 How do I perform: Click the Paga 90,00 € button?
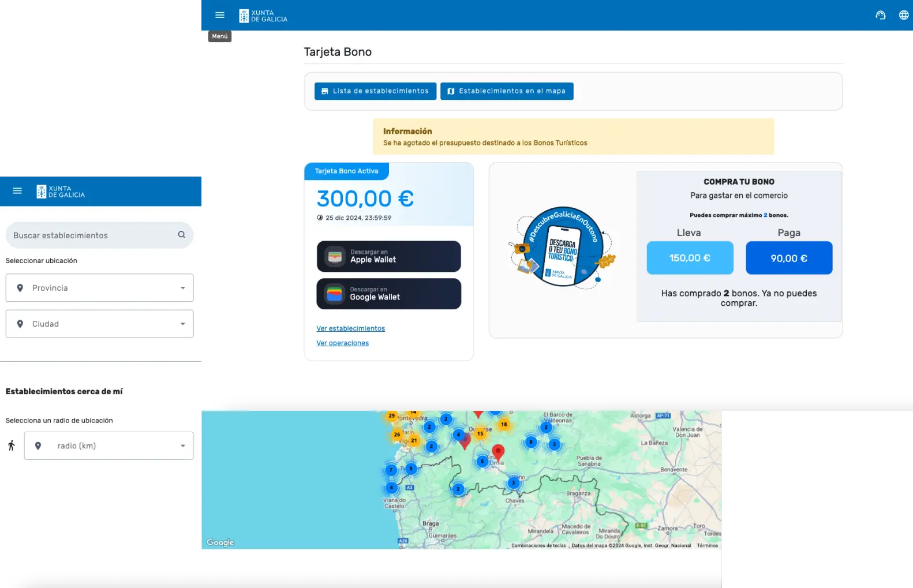pyautogui.click(x=789, y=258)
